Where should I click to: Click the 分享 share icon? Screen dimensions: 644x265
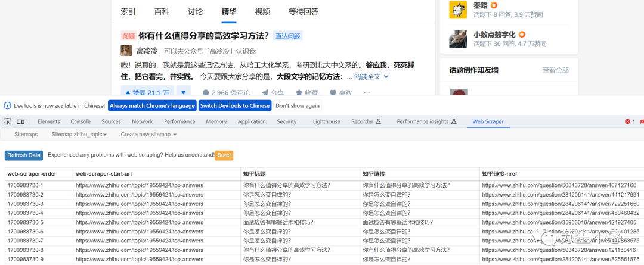[x=266, y=93]
